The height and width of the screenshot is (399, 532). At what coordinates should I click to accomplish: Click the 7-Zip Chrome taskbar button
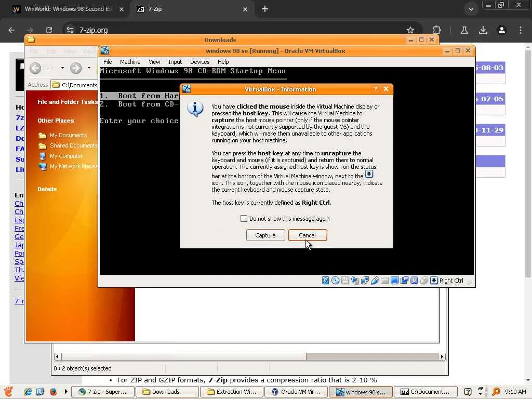(103, 392)
